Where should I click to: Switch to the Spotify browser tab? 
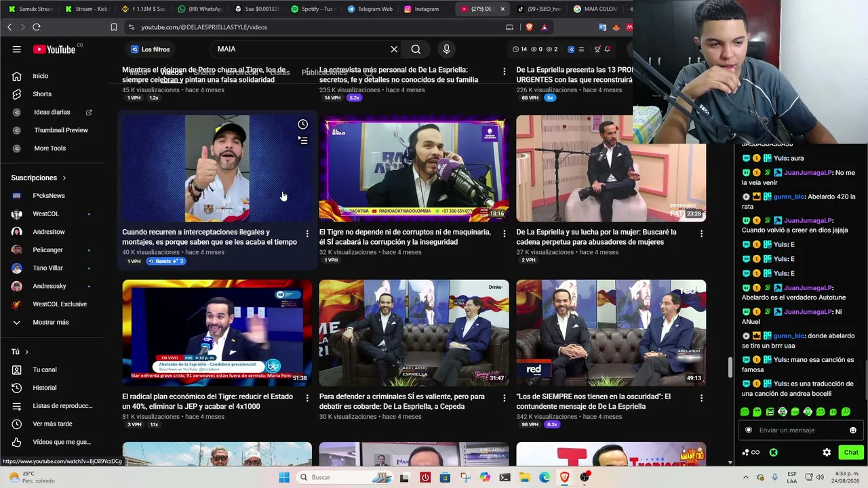pyautogui.click(x=313, y=9)
